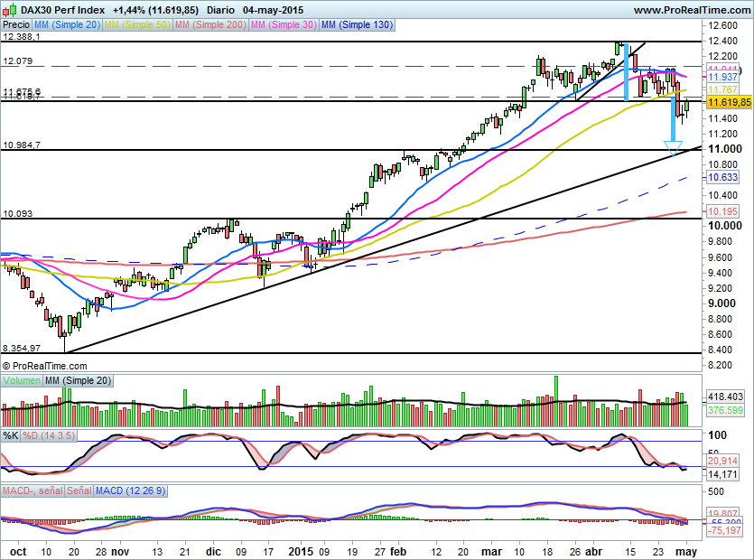Click the 10.000 price scale label
This screenshot has width=754, height=560.
coord(725,226)
